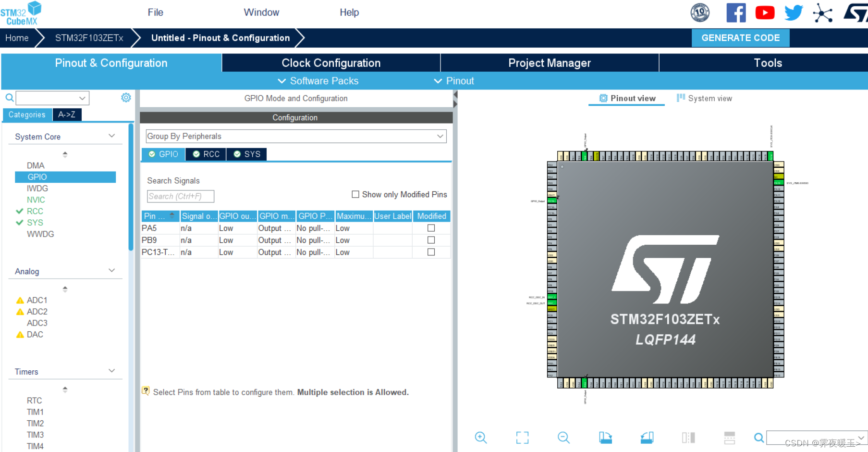Switch to Clock Configuration tab
The height and width of the screenshot is (452, 868).
pos(331,63)
